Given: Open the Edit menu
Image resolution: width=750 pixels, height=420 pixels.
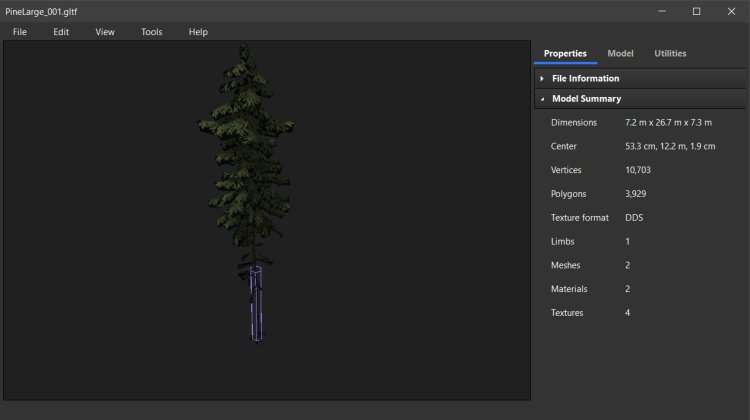Looking at the screenshot, I should [x=61, y=32].
